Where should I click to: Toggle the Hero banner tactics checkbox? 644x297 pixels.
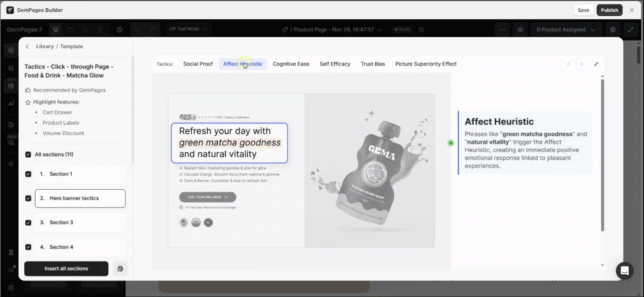pos(28,198)
